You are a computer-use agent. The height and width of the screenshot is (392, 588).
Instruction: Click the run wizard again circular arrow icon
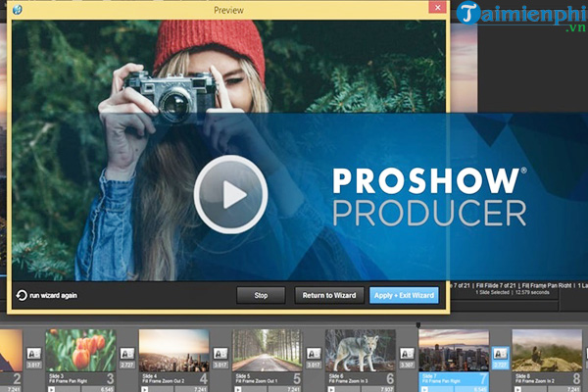[22, 296]
